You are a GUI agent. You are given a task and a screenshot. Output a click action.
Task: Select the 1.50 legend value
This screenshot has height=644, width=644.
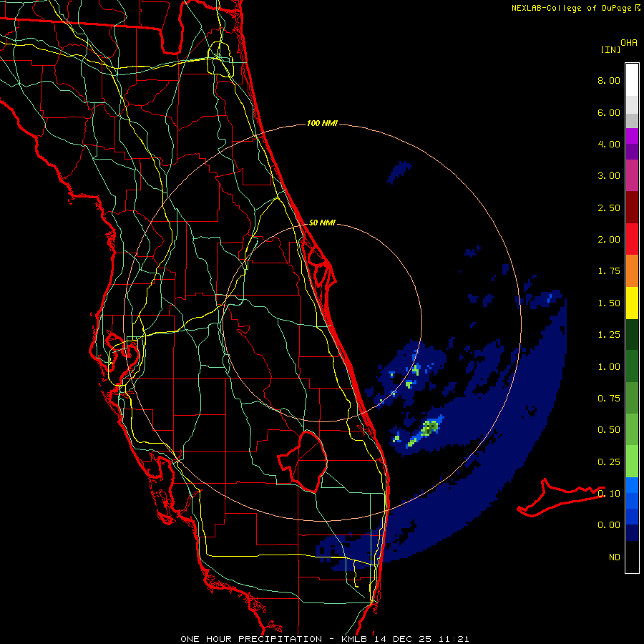(x=609, y=303)
